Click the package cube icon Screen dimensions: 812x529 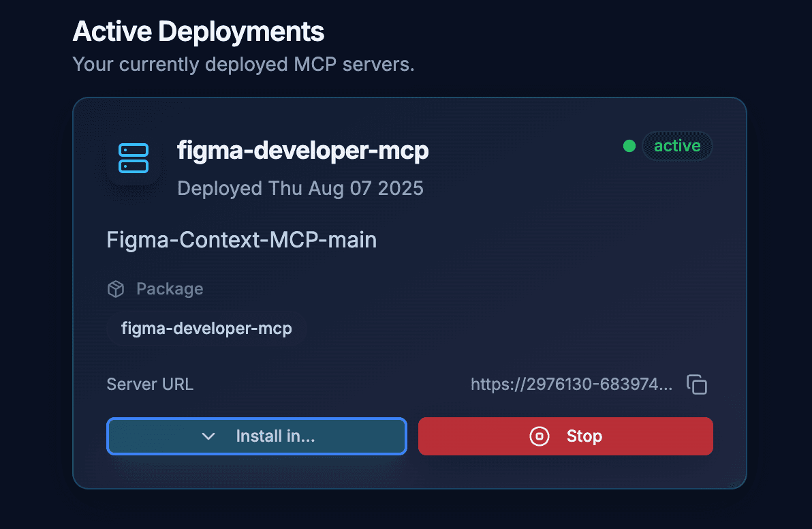(116, 289)
